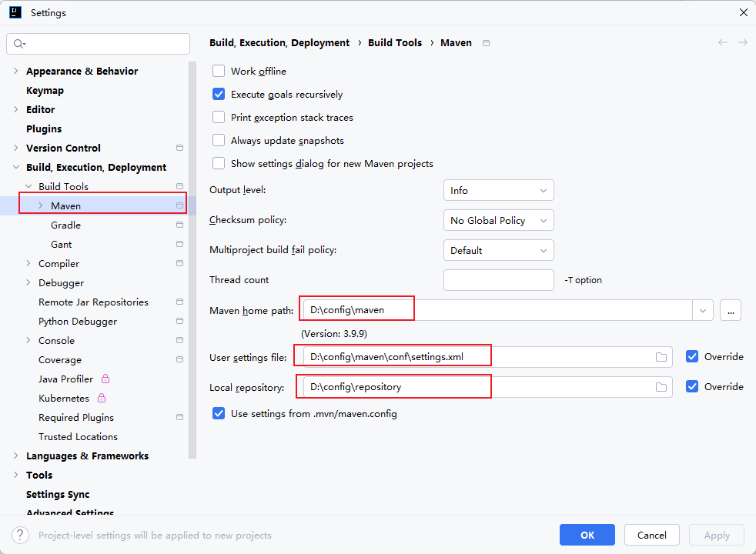Click project-level icon next to Required Plugins

[180, 418]
